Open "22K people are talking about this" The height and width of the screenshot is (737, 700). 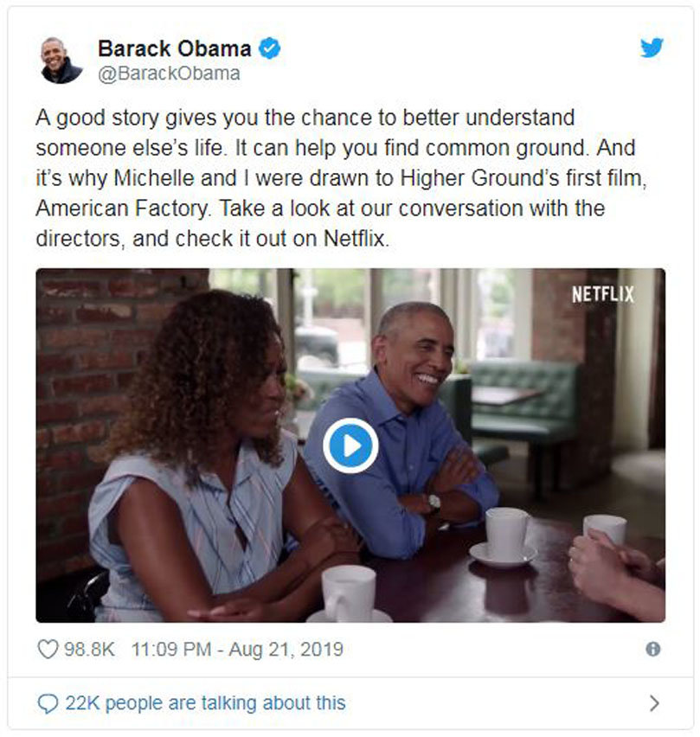pos(205,703)
